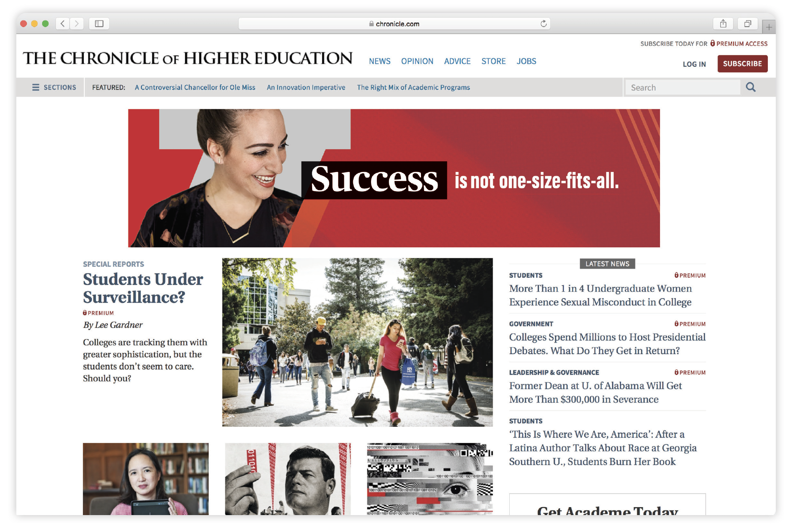Click the padlock icon in the address bar
Screen dimensions: 792x532
point(371,24)
